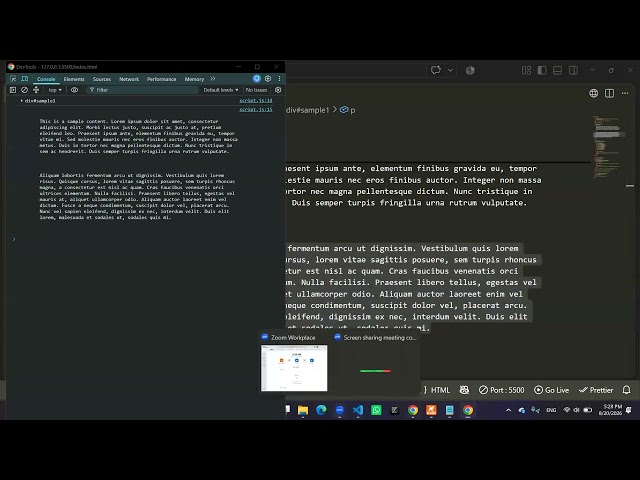Click the black Z app icon on the taskbar
Image resolution: width=640 pixels, height=480 pixels.
pos(395,410)
